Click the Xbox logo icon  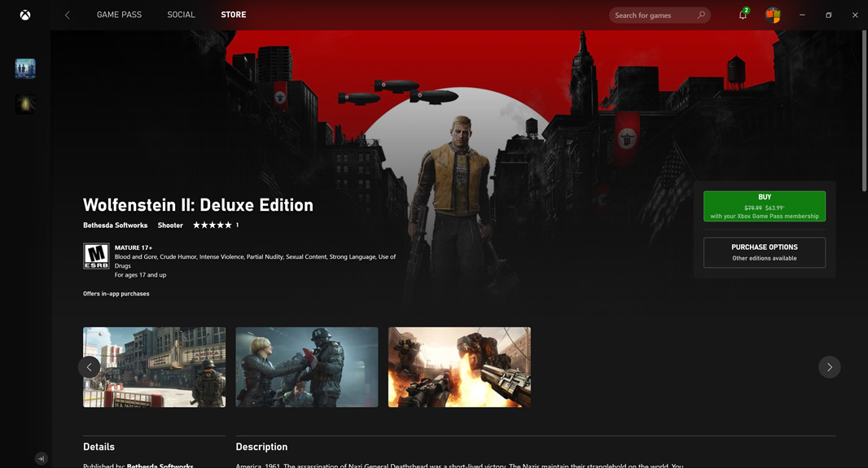tap(25, 15)
